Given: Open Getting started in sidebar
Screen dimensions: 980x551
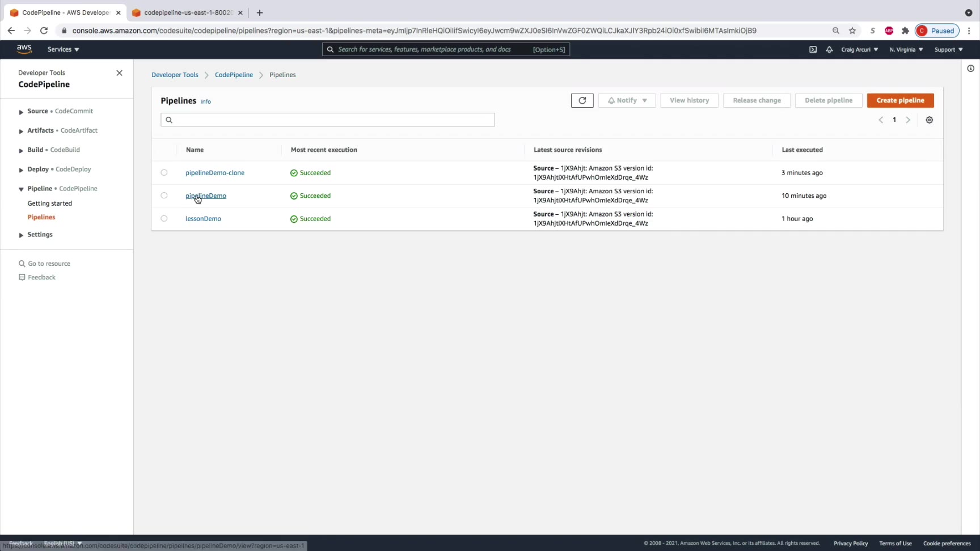Looking at the screenshot, I should (50, 204).
